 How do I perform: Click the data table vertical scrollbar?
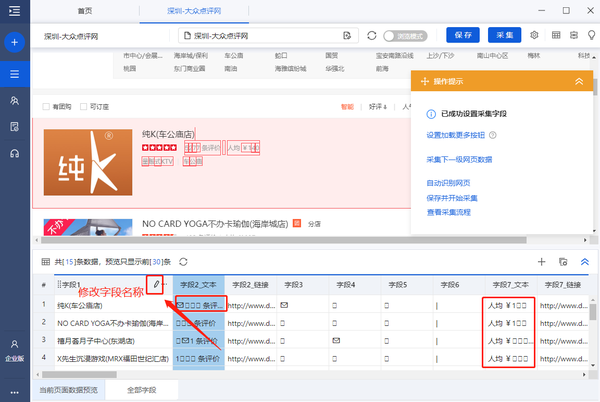click(593, 312)
